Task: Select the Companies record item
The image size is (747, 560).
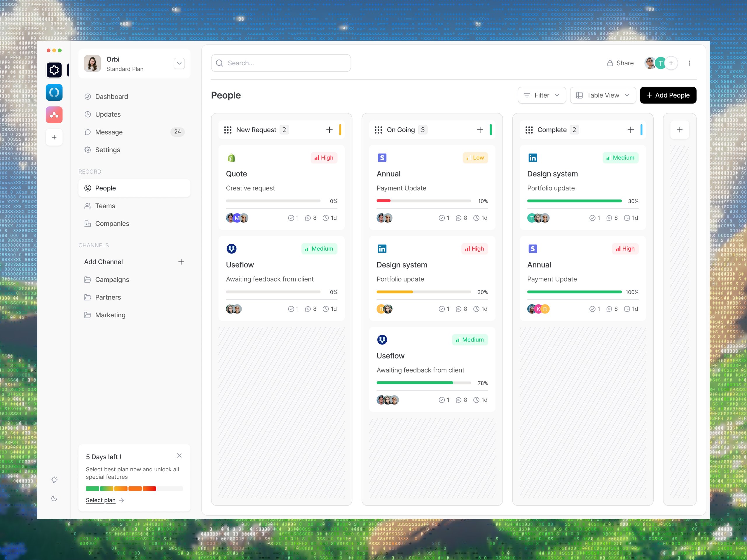Action: coord(135,223)
